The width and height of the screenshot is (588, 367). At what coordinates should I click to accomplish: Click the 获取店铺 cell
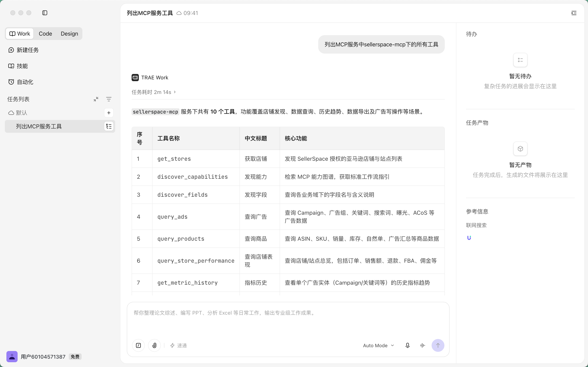point(260,159)
